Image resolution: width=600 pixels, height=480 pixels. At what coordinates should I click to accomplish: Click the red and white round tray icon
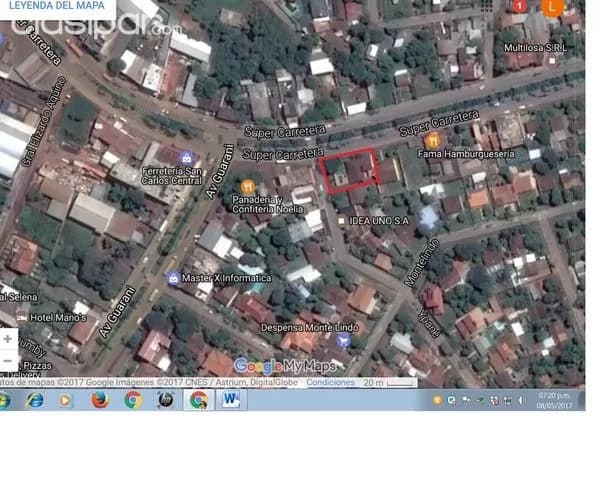pos(494,401)
